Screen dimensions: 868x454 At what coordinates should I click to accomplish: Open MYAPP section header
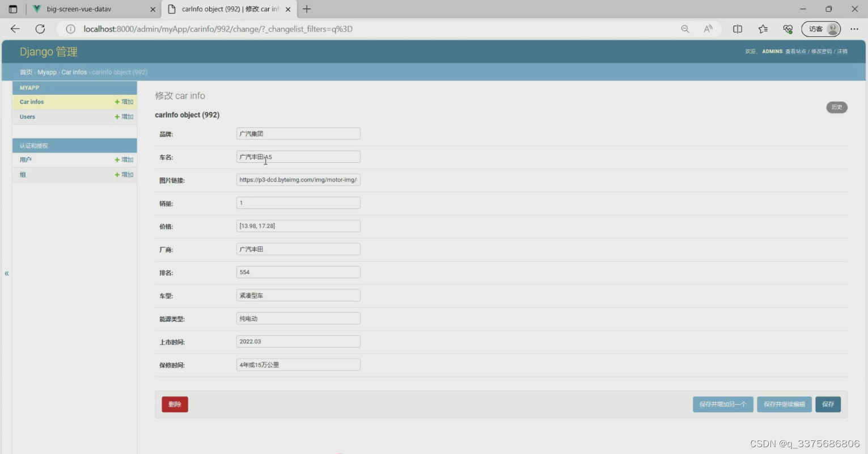pos(29,88)
